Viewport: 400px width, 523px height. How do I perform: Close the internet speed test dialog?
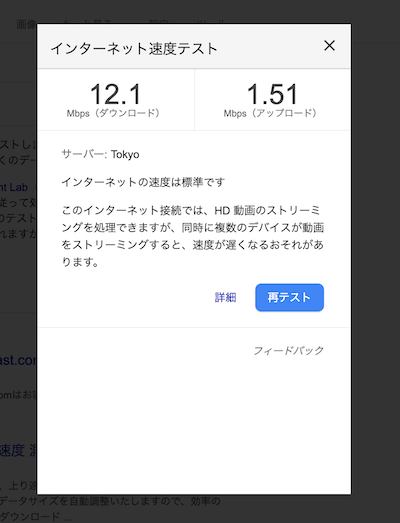click(x=329, y=46)
